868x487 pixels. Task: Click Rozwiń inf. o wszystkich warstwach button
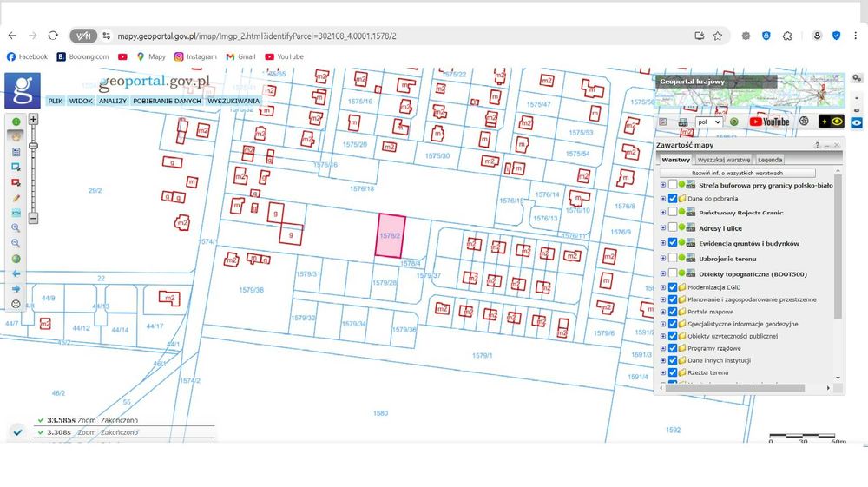[737, 174]
